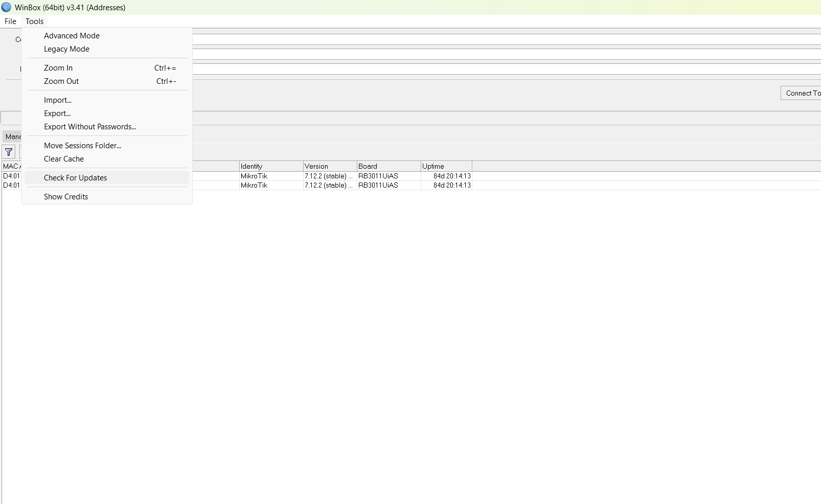821x504 pixels.
Task: Choose Zoom In from the menu
Action: 107,68
